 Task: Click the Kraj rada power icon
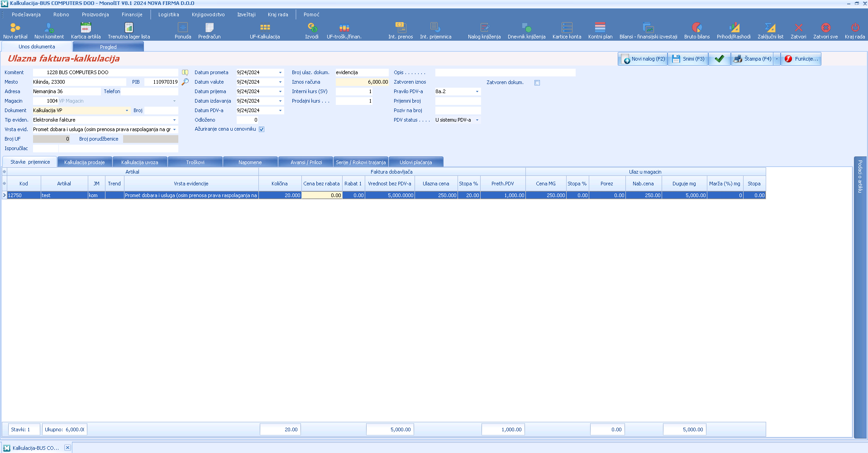click(x=855, y=31)
